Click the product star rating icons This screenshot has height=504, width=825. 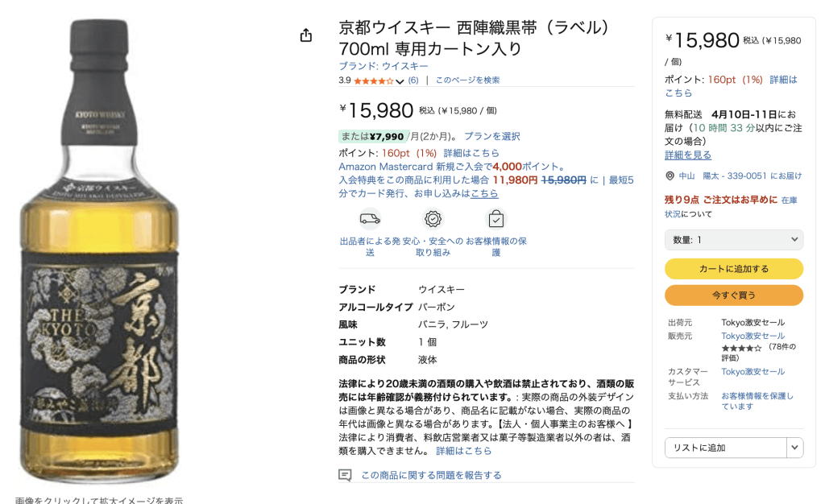373,81
